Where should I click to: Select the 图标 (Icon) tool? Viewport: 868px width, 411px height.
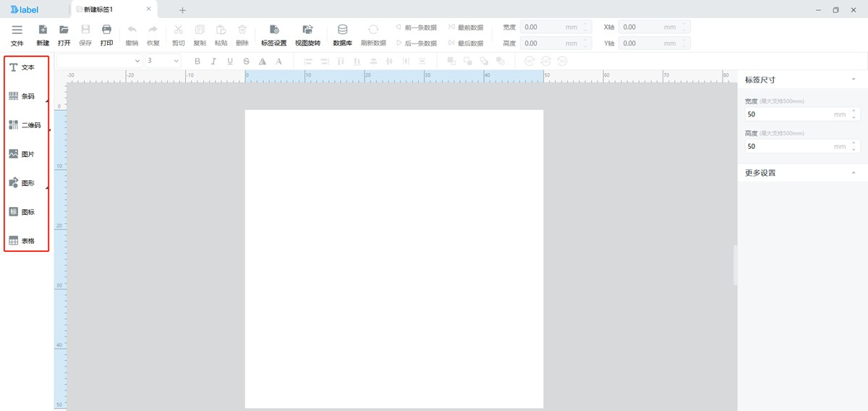coord(22,212)
